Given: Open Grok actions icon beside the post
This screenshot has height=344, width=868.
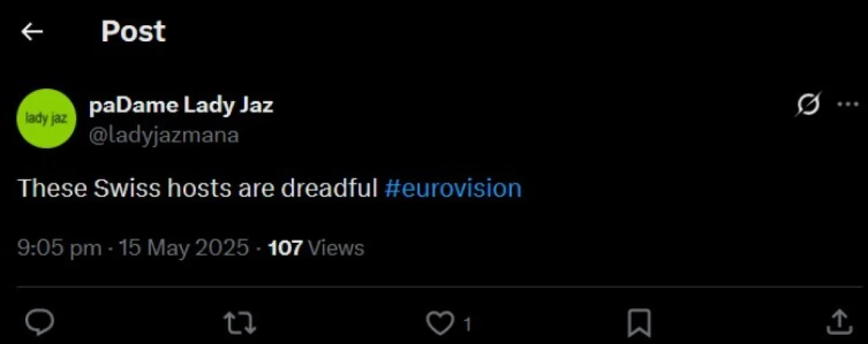Looking at the screenshot, I should (x=808, y=105).
